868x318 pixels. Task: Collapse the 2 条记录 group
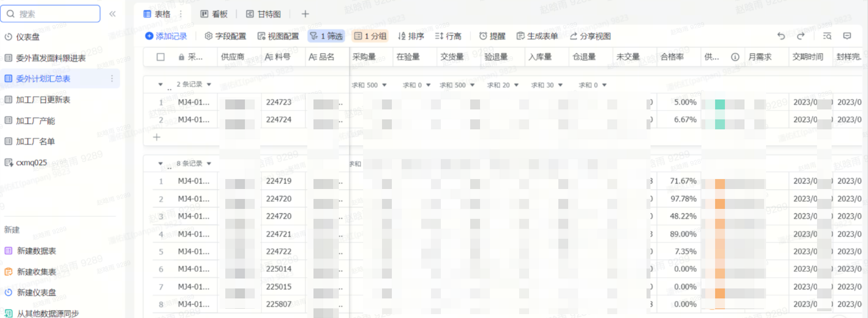click(160, 84)
